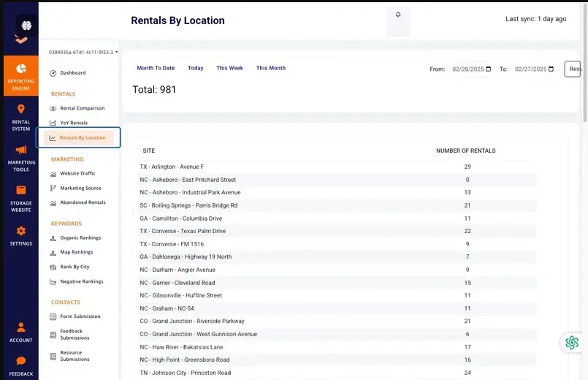Click the page vertical scrollbar
Viewport: 588px width, 380px height.
pos(585,62)
